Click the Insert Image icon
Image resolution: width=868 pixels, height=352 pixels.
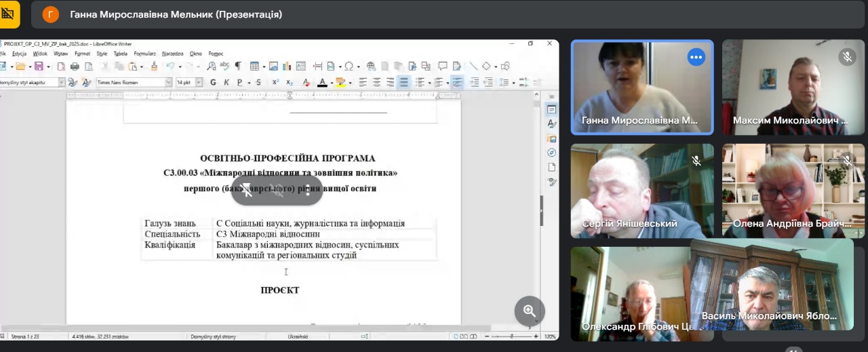coord(273,66)
